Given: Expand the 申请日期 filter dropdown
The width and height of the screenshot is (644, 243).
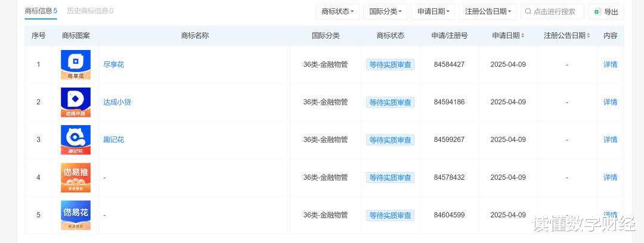Looking at the screenshot, I should [x=433, y=11].
